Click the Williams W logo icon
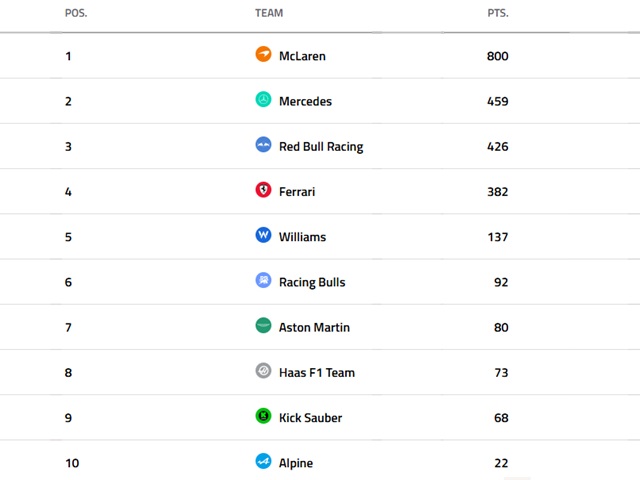Screen dimensions: 640x480 [263, 235]
